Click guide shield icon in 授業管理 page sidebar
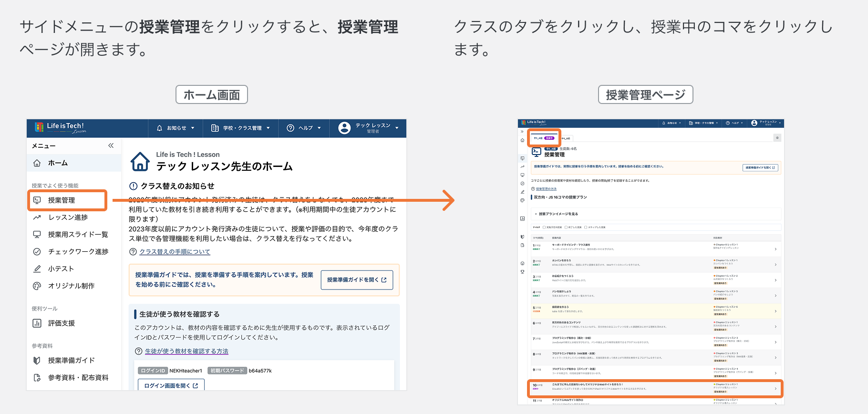 522,237
